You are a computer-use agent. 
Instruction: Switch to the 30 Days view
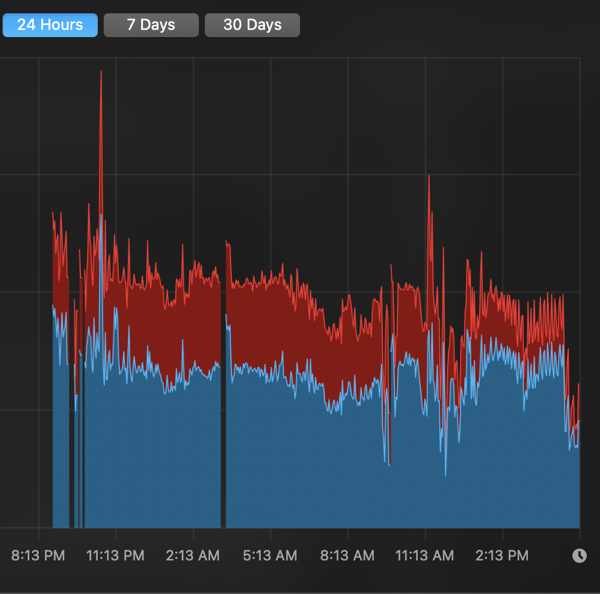(x=252, y=25)
